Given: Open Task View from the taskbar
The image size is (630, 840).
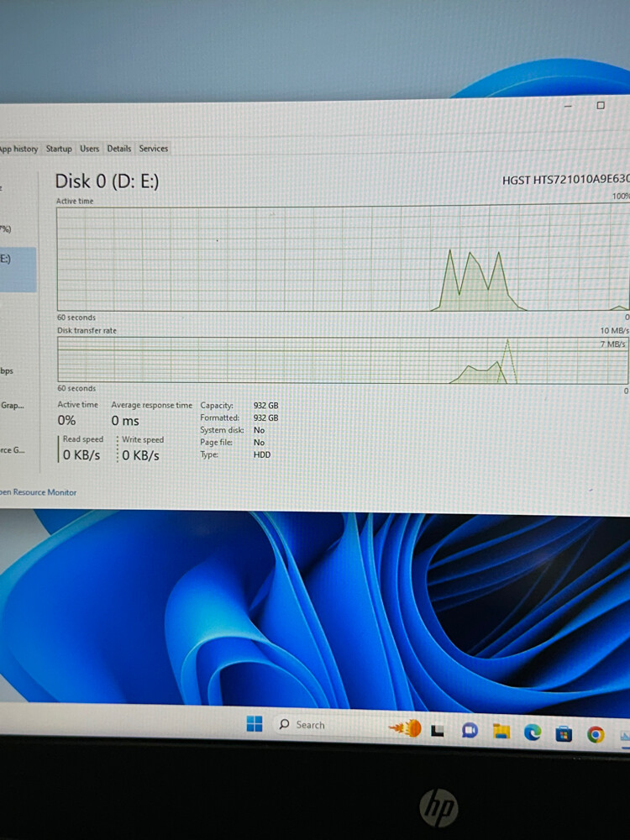Looking at the screenshot, I should pos(437,731).
